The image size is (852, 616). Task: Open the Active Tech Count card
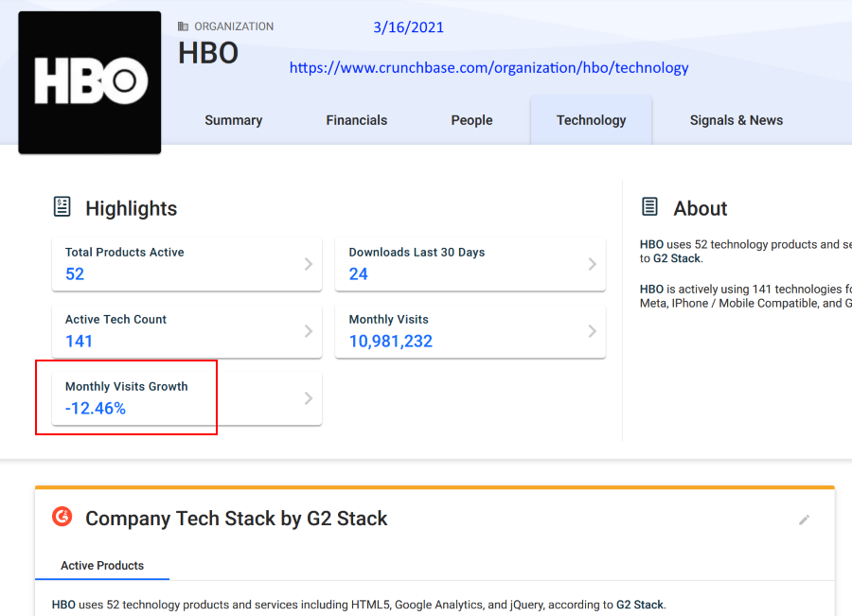186,331
